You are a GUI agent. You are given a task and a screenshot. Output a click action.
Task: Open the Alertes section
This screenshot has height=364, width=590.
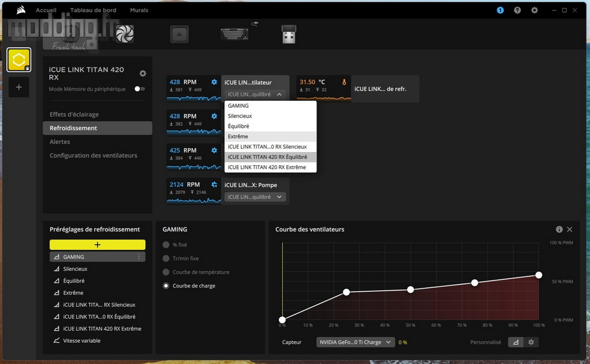[97, 142]
